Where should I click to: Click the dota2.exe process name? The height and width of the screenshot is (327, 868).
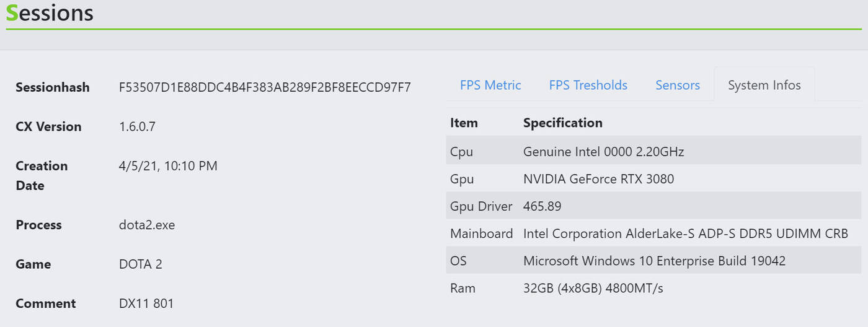147,225
